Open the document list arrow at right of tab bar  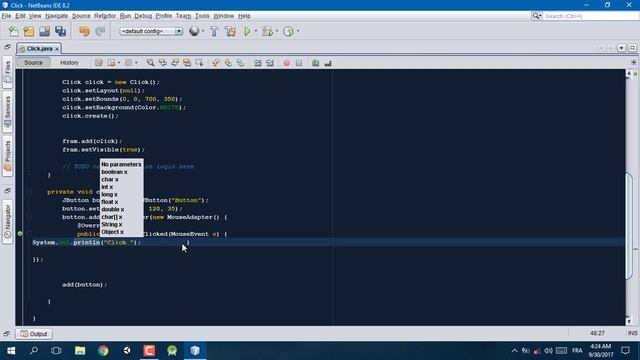tap(621, 48)
